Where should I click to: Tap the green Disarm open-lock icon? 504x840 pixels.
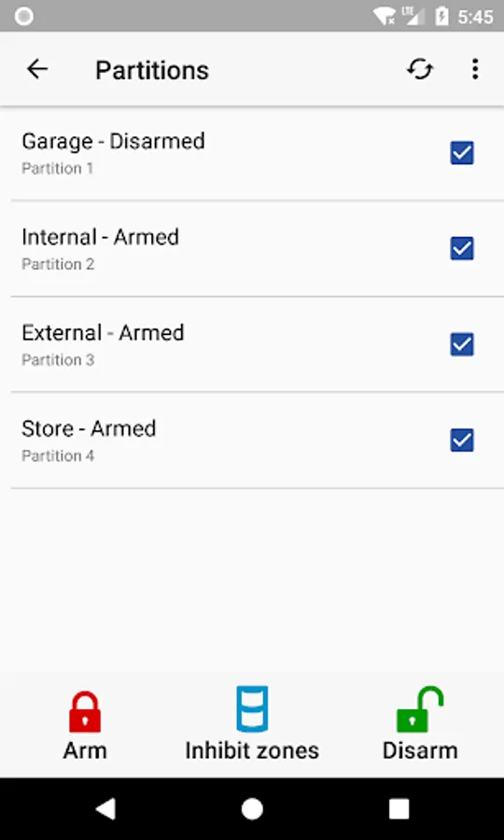point(420,709)
